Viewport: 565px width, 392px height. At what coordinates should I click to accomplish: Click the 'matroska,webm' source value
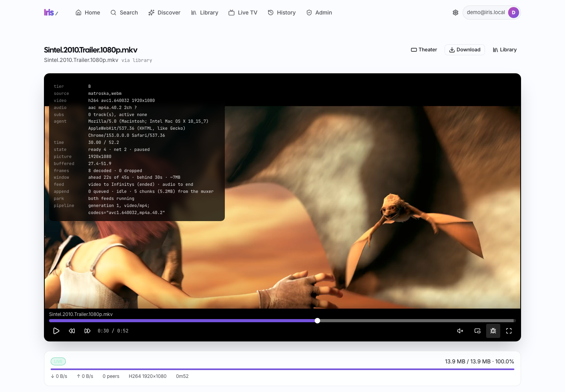[105, 94]
